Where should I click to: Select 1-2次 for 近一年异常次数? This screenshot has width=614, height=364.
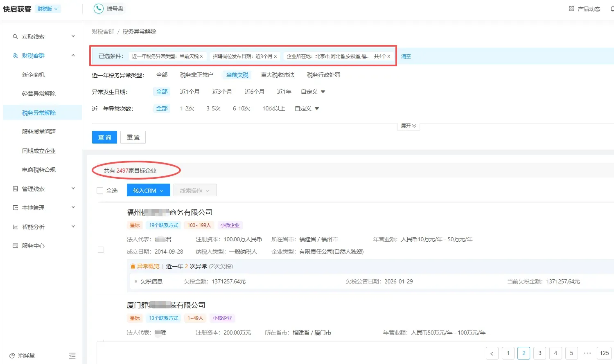(187, 108)
